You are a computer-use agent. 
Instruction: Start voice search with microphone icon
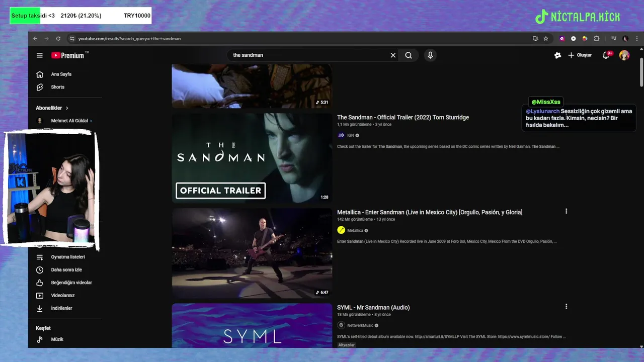(430, 55)
